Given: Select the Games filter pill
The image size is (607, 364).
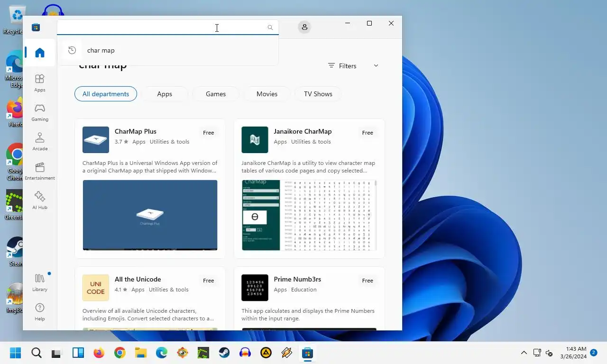Looking at the screenshot, I should tap(216, 94).
